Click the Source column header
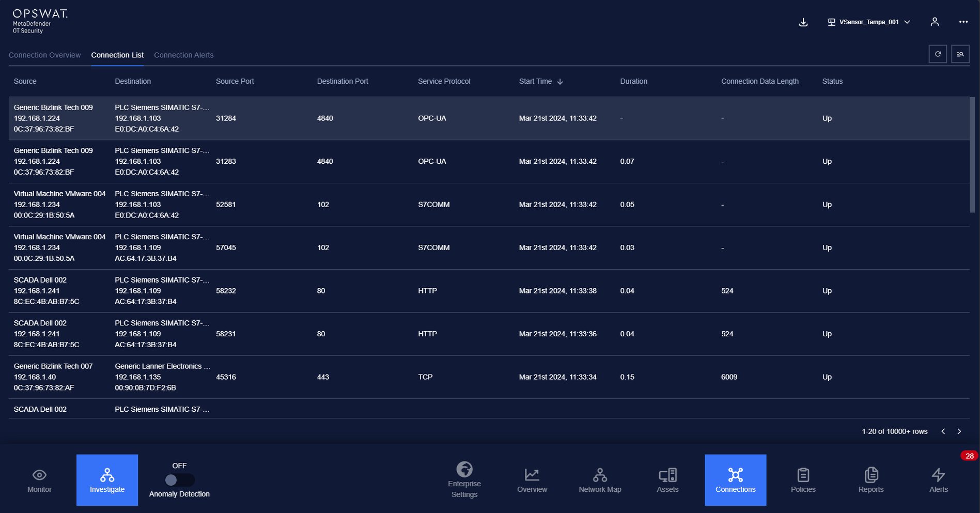Image resolution: width=980 pixels, height=513 pixels. point(25,82)
